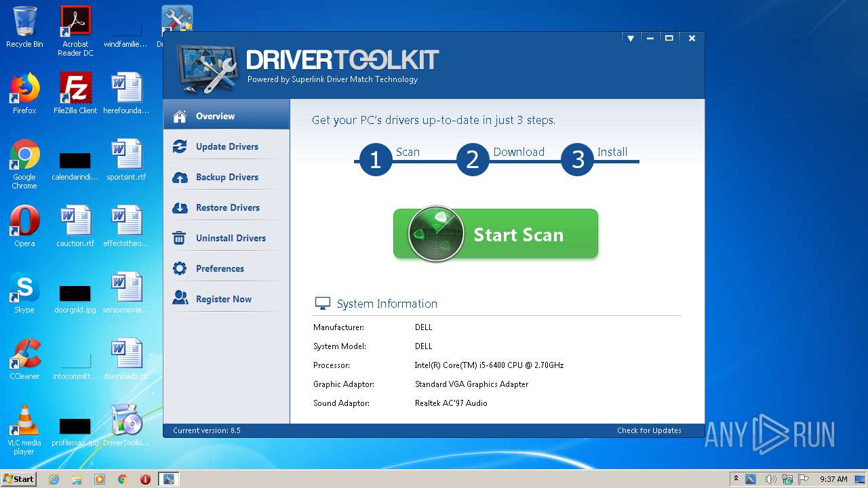Open calendarindi file on desktop
Image resolution: width=868 pixels, height=488 pixels.
coord(75,165)
